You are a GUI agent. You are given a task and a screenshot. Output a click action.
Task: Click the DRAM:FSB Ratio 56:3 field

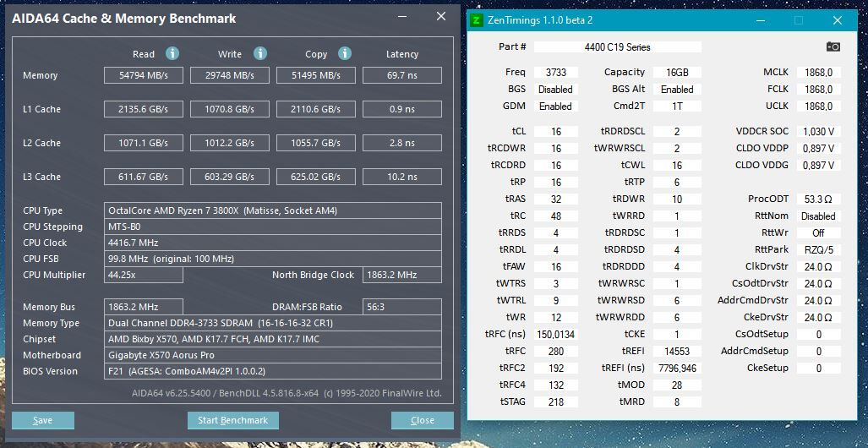[402, 307]
